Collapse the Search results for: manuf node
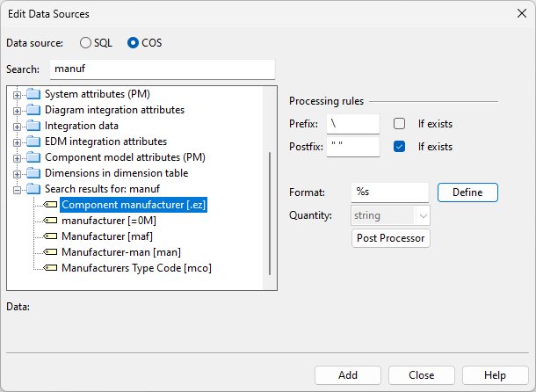The height and width of the screenshot is (392, 536). click(17, 189)
